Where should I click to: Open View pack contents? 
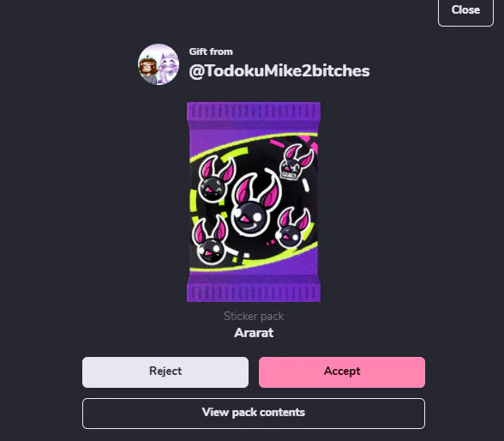coord(254,414)
